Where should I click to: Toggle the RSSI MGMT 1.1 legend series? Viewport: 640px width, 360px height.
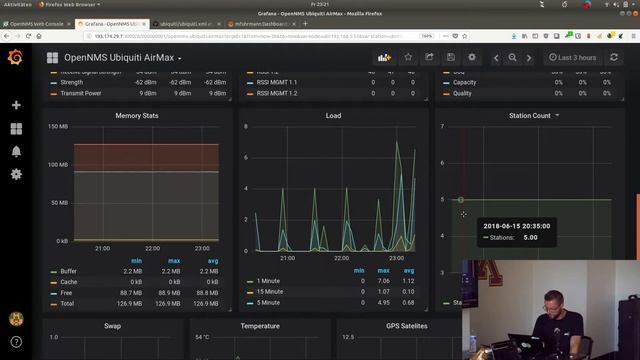277,82
